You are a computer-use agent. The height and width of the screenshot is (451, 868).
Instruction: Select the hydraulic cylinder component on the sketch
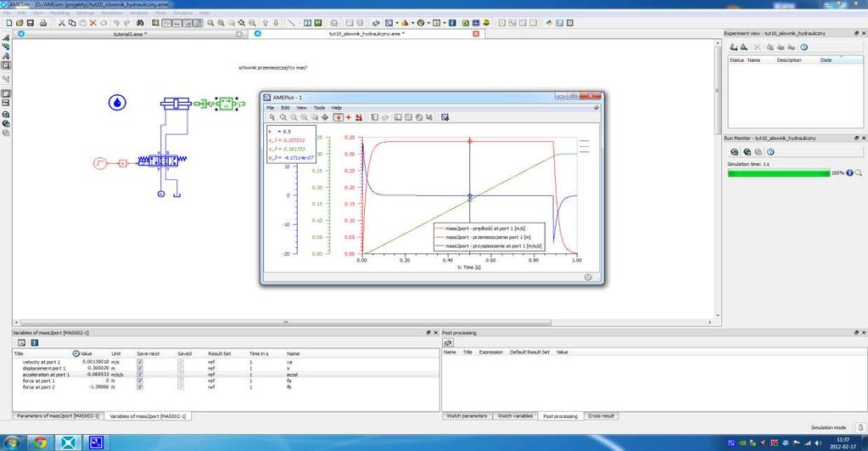tap(176, 104)
